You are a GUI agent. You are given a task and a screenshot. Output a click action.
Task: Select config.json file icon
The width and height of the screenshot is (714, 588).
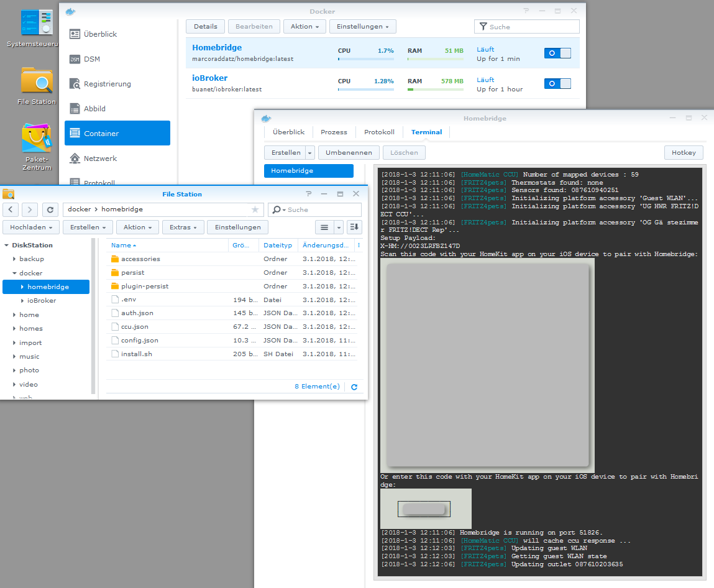(x=115, y=340)
